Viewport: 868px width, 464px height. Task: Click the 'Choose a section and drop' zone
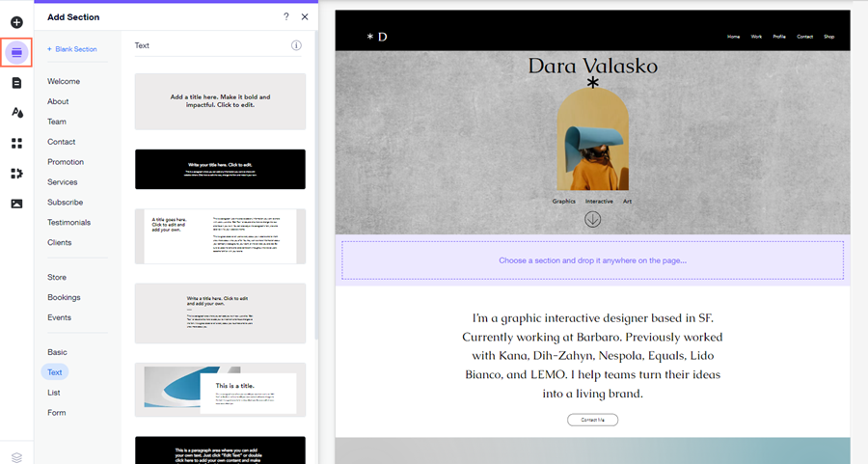click(592, 260)
